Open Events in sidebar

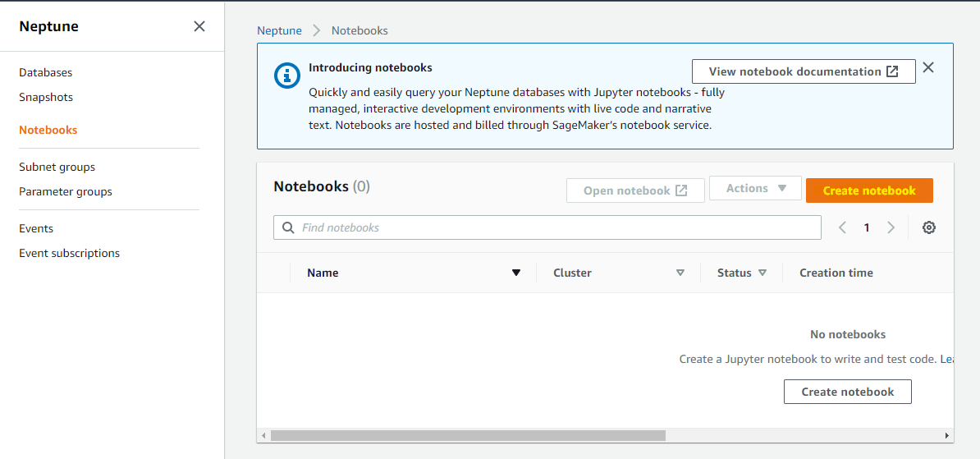coord(36,228)
